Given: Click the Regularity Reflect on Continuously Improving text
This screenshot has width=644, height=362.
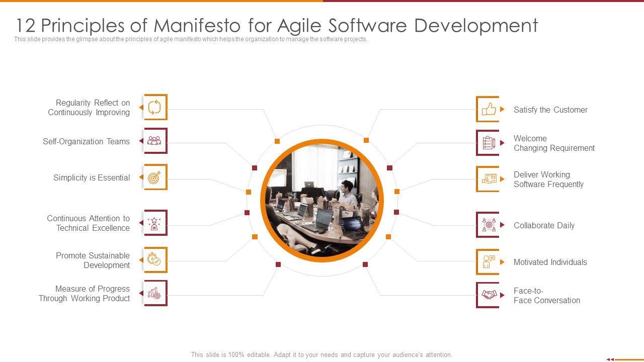Looking at the screenshot, I should [89, 108].
